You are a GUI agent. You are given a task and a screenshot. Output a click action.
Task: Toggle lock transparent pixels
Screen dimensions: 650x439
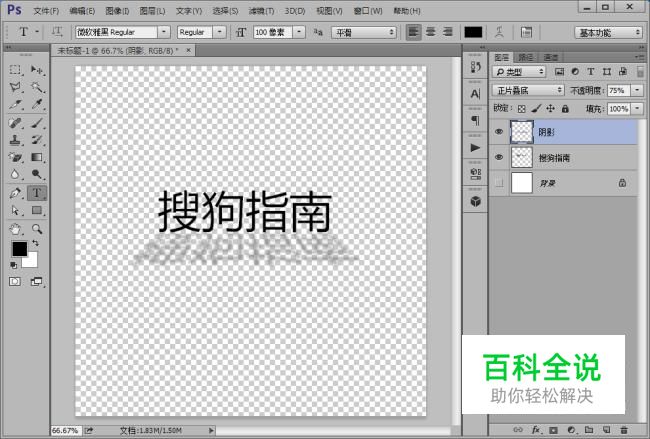point(522,109)
